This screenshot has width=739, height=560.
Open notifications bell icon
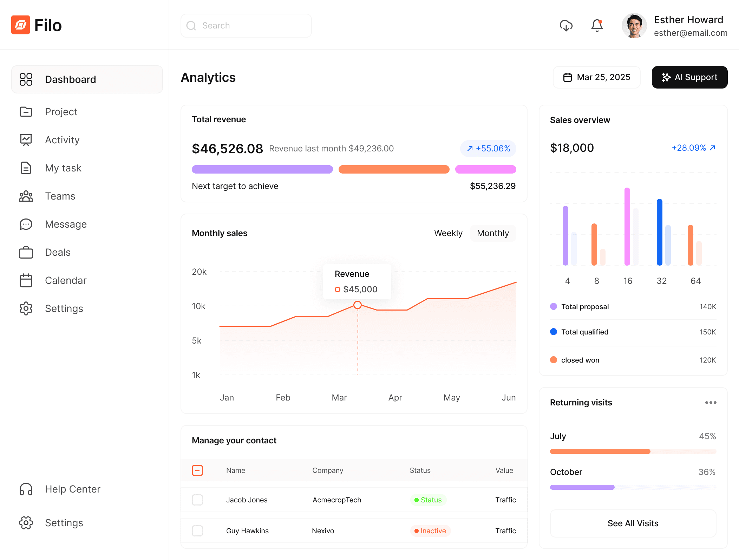point(597,26)
